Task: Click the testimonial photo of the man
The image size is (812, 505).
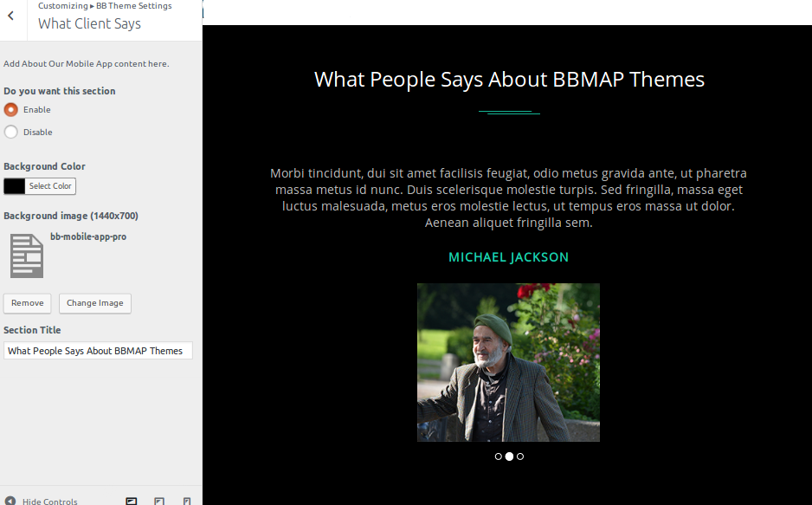Action: 508,362
